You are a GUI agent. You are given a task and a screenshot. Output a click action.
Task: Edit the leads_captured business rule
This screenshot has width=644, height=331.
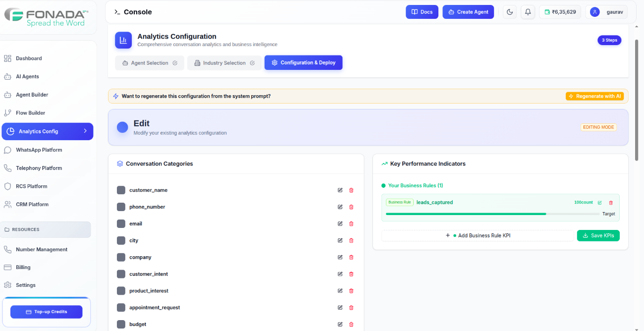pyautogui.click(x=600, y=203)
